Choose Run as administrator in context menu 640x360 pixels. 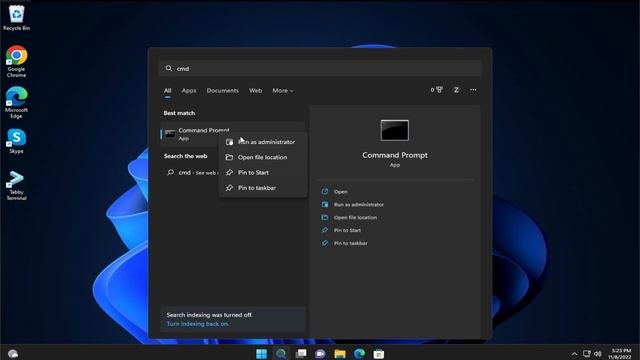263,142
